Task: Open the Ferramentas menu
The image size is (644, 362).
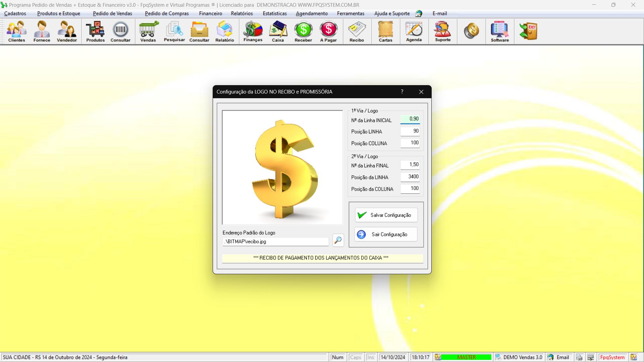Action: click(x=351, y=13)
